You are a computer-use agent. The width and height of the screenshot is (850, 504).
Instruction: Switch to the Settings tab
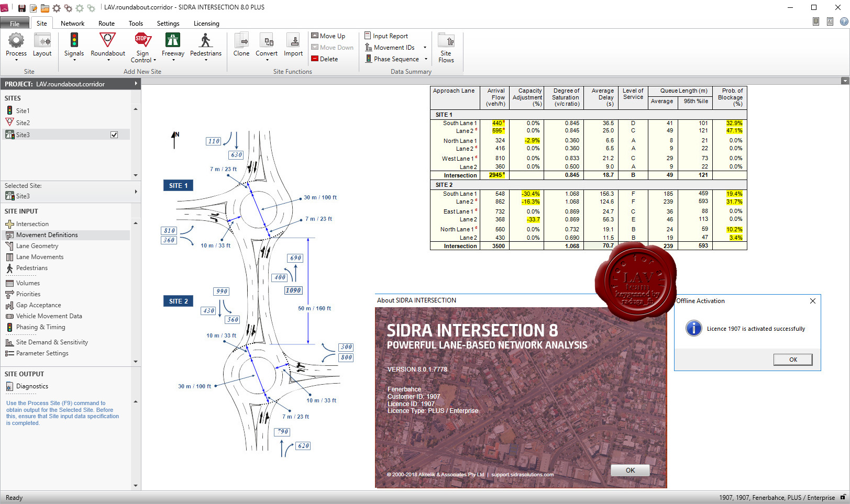tap(168, 24)
